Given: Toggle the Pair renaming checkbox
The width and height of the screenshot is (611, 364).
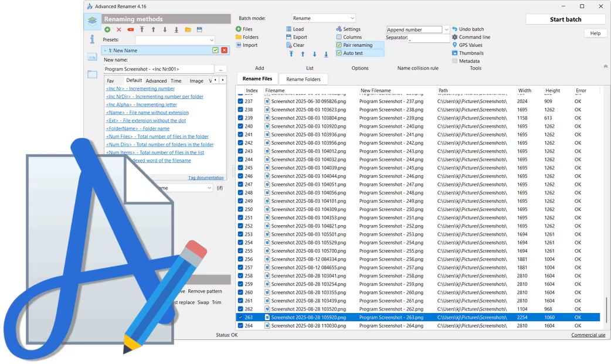Looking at the screenshot, I should pyautogui.click(x=339, y=45).
